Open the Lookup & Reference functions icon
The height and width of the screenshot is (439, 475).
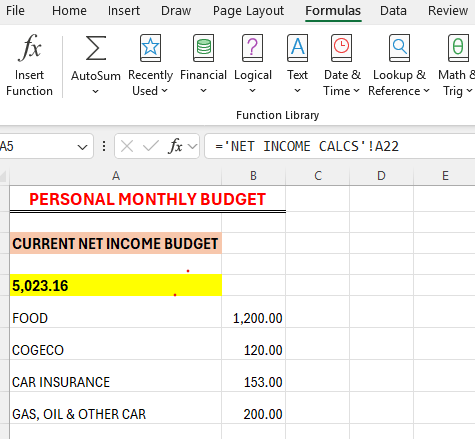pos(399,48)
